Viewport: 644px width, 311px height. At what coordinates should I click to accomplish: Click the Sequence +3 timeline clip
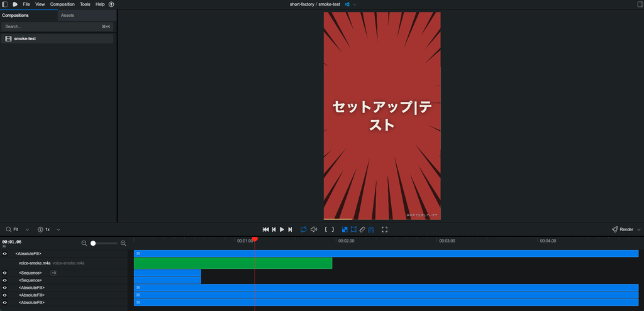(167, 273)
